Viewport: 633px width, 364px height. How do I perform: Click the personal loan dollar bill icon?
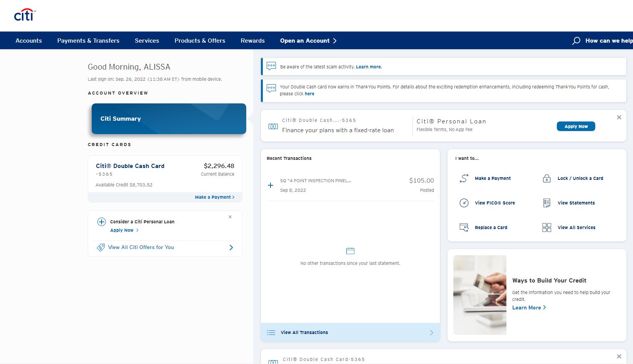tap(273, 126)
